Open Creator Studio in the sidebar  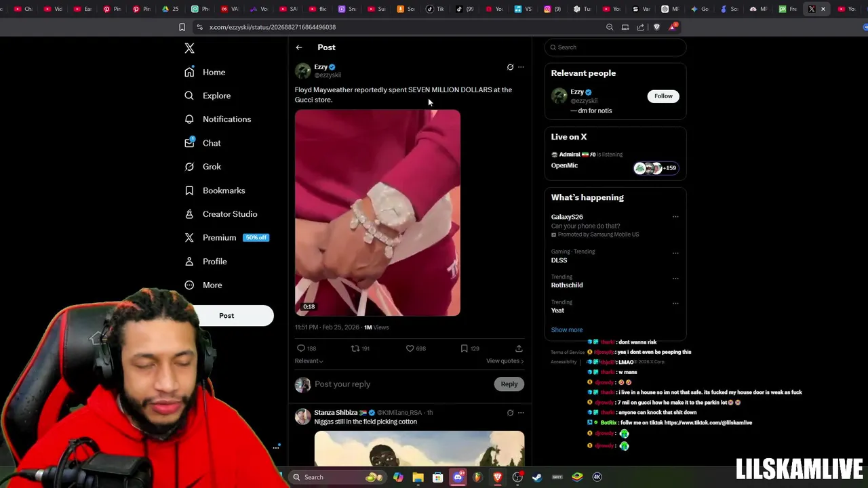click(221, 214)
